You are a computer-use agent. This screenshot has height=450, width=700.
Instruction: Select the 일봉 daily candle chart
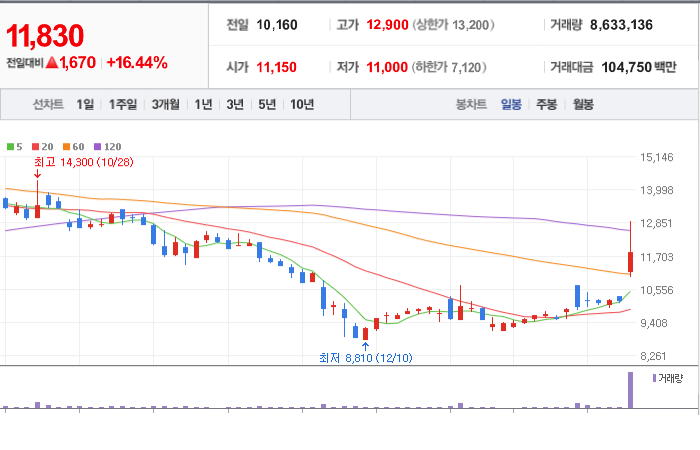click(x=511, y=104)
